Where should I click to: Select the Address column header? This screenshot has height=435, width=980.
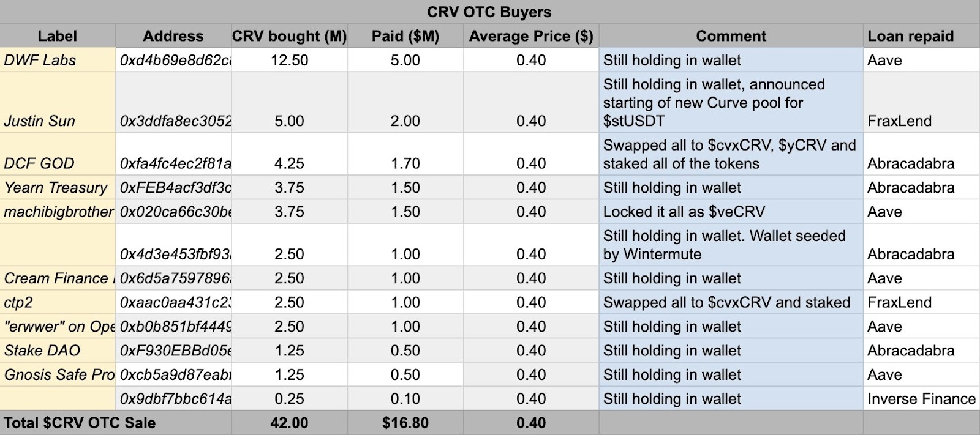click(x=173, y=36)
